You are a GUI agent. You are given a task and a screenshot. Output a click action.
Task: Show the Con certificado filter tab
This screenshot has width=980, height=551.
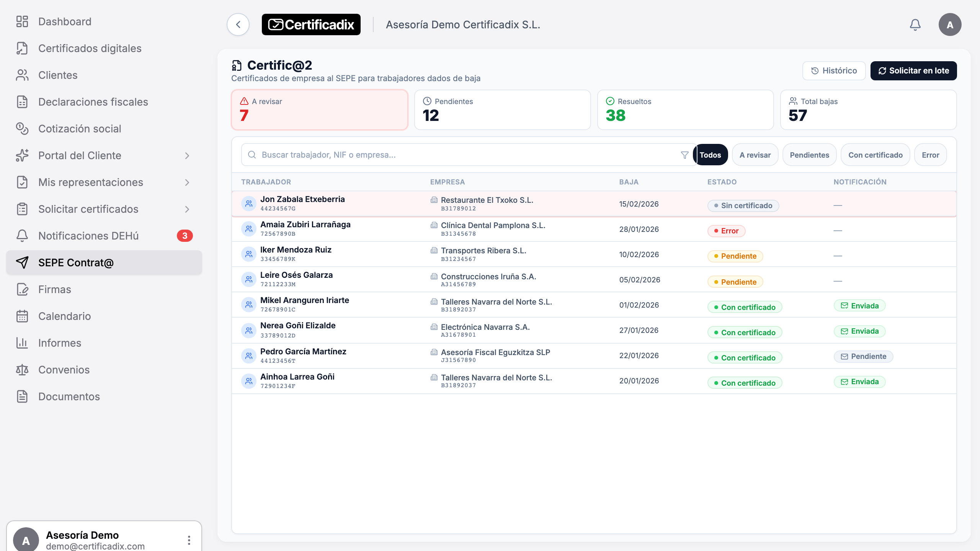click(875, 155)
